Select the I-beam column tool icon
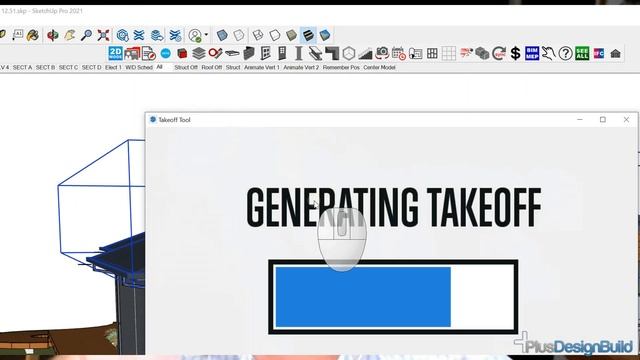Screen dimensions: 640x360 click(x=298, y=53)
